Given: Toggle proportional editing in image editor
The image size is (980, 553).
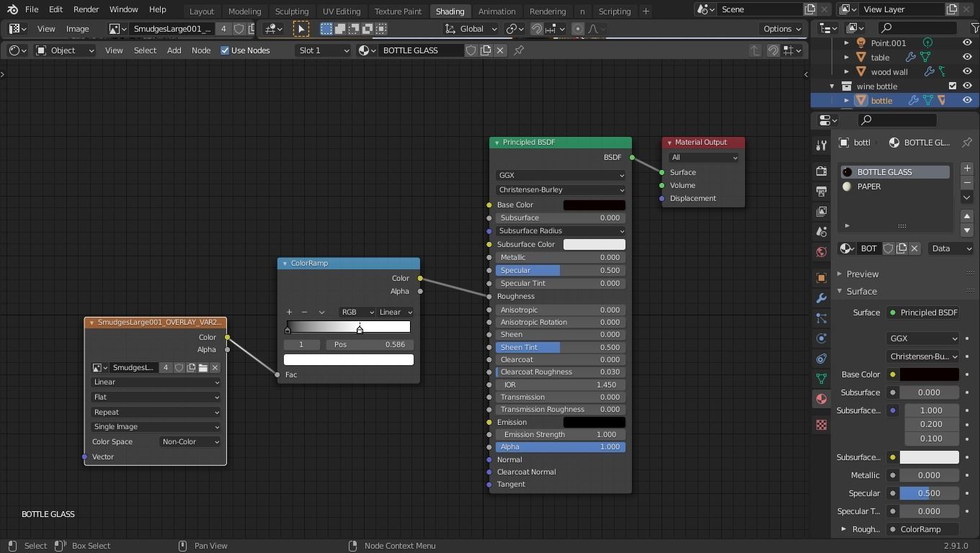Looking at the screenshot, I should [x=577, y=29].
